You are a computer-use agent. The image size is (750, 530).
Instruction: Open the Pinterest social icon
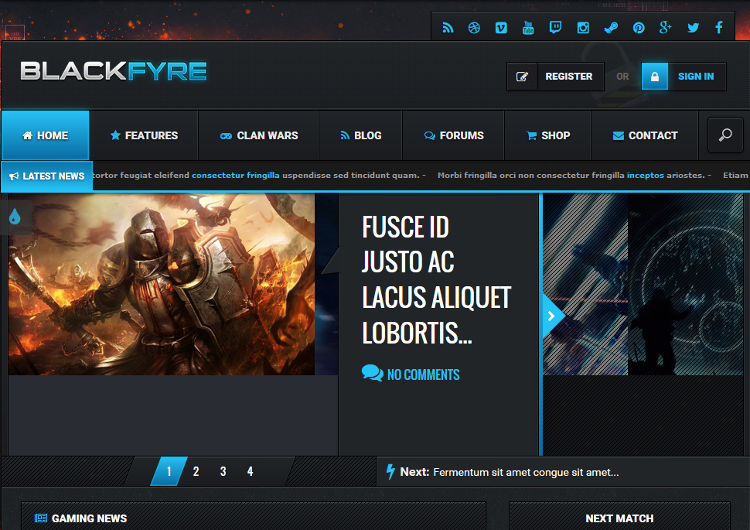click(639, 28)
